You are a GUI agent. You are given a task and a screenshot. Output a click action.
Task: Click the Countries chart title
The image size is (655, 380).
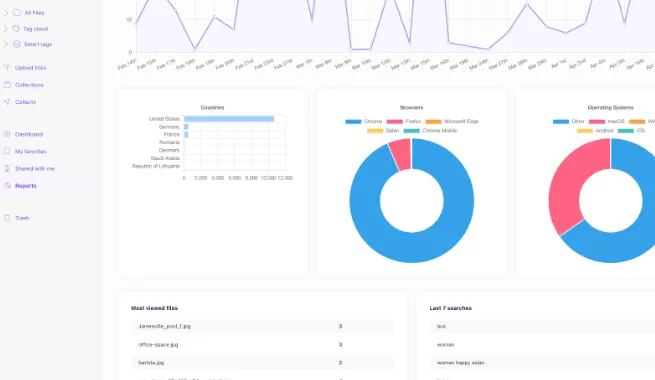(212, 108)
